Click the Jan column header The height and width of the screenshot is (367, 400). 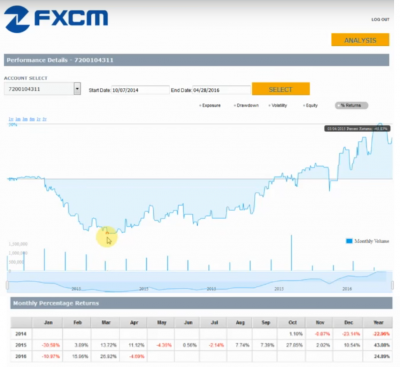[x=48, y=322]
